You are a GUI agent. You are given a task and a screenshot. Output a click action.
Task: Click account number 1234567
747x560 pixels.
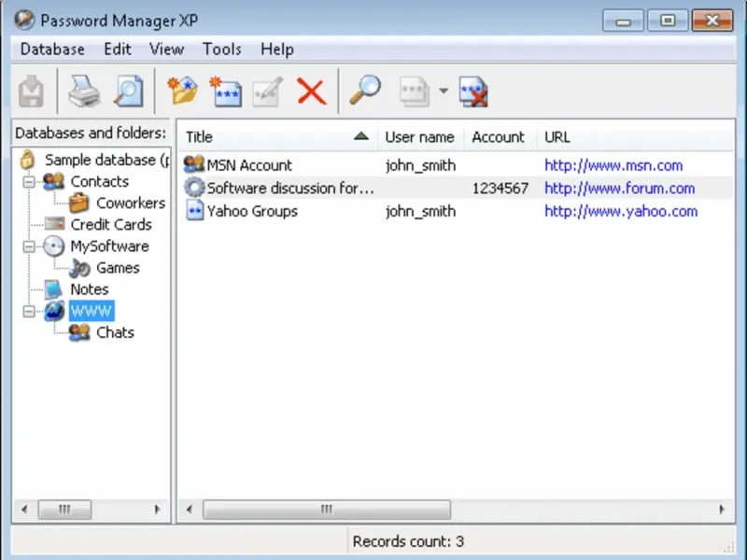pyautogui.click(x=500, y=189)
